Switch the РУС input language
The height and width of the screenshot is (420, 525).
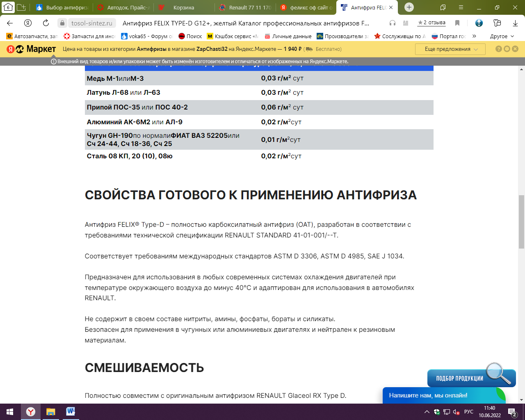click(469, 412)
